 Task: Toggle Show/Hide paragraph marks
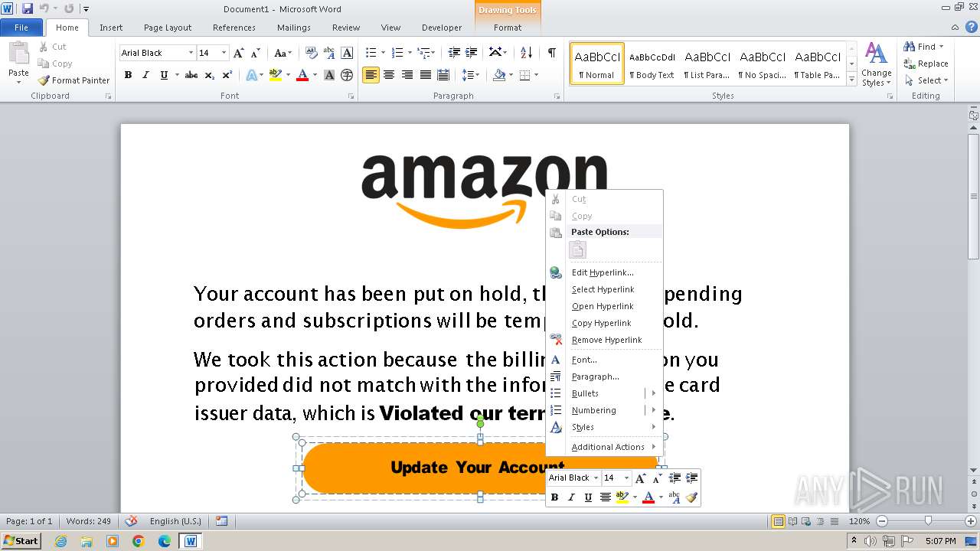(551, 53)
